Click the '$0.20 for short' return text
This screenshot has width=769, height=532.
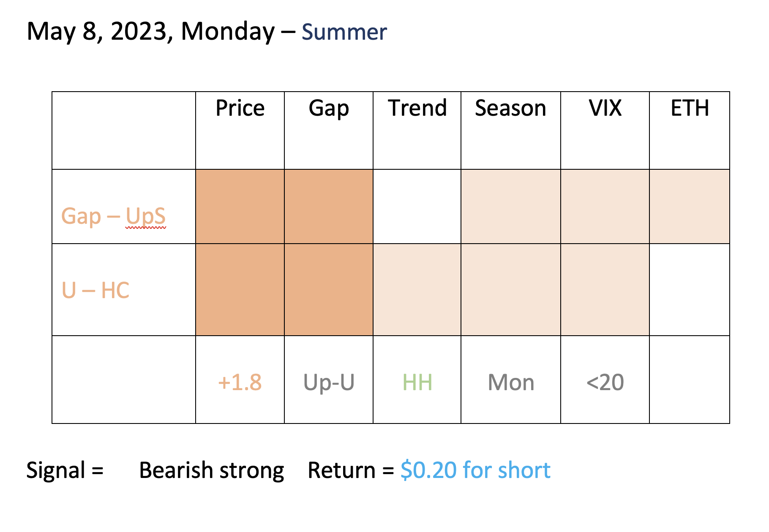point(475,470)
